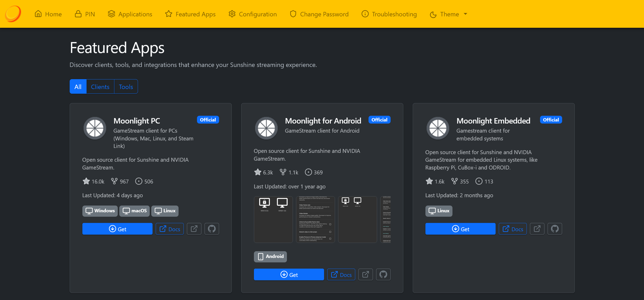Open external link icon for Moonlight PC

194,229
